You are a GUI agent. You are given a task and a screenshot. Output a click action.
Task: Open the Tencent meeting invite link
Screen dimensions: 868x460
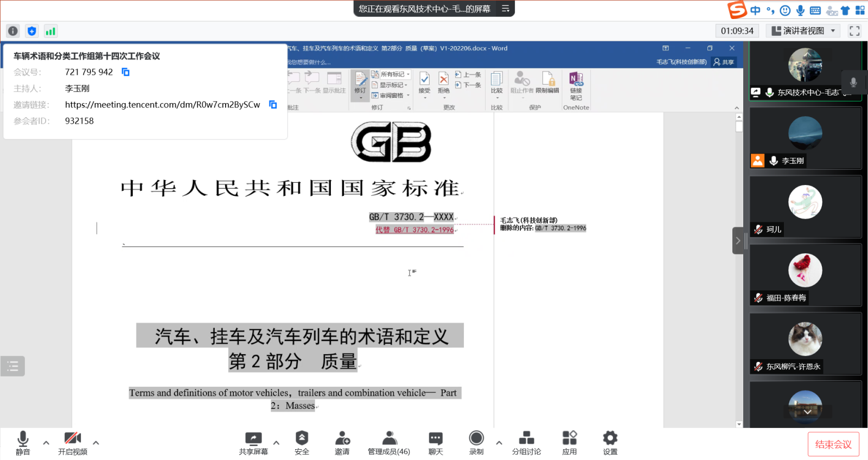click(162, 105)
